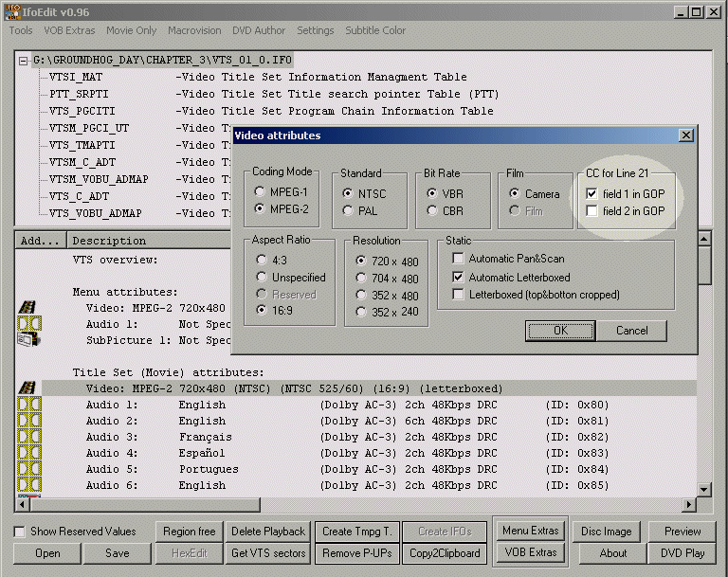Screen dimensions: 728x577
Task: Choose the NTSC standard
Action: click(364, 193)
